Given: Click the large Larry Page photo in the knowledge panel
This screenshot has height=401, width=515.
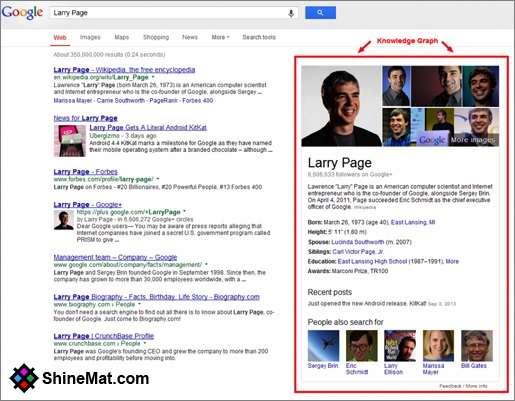Looking at the screenshot, I should click(x=341, y=106).
